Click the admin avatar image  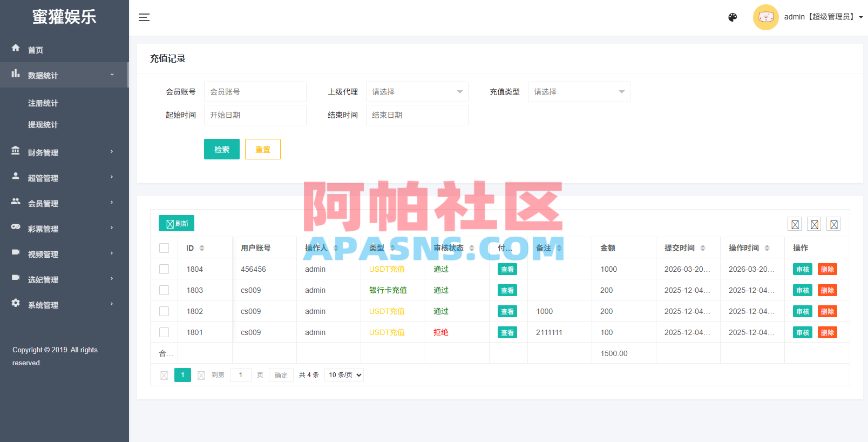point(765,17)
